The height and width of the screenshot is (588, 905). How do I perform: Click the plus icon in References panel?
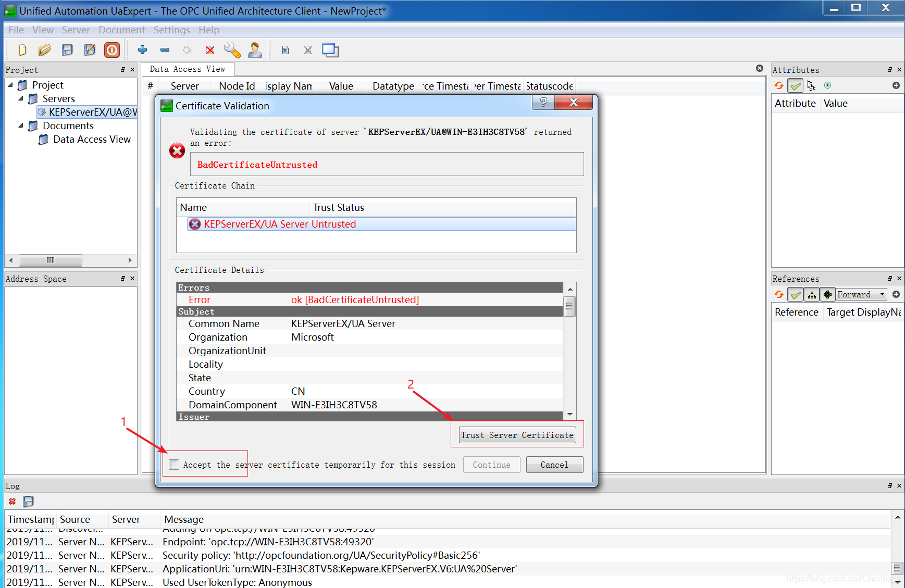point(896,294)
